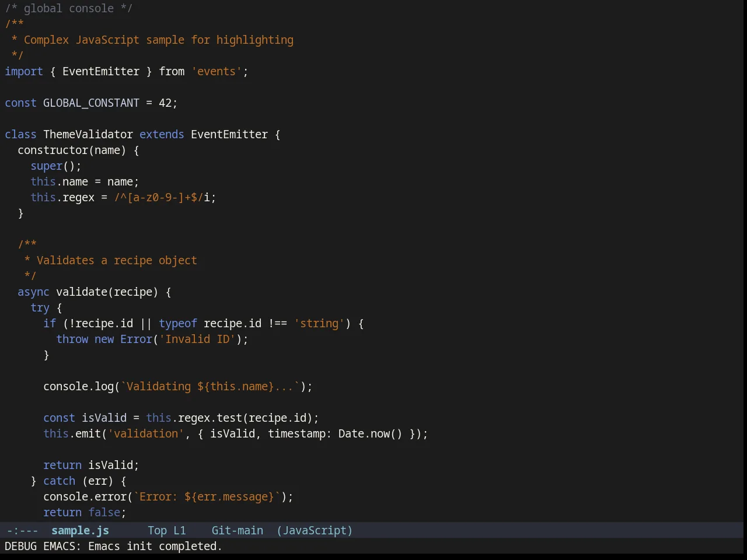Click the 'events' string literal
The height and width of the screenshot is (560, 747).
click(x=217, y=71)
